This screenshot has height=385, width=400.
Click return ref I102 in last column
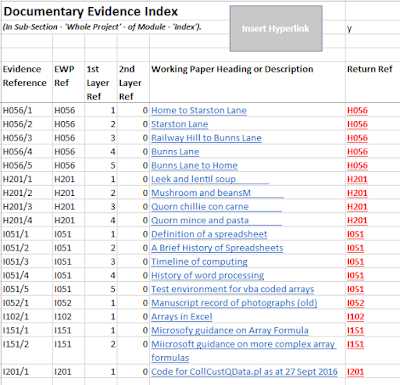(x=355, y=317)
